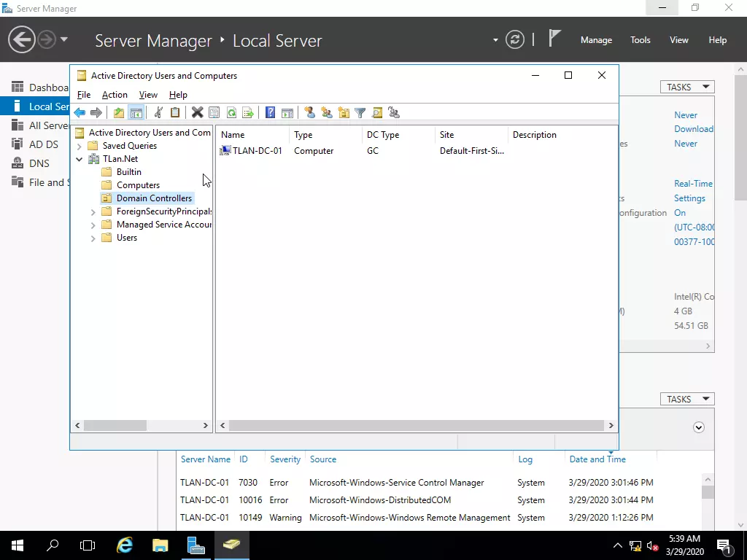This screenshot has height=560, width=747.
Task: Create a new group with the toolbar icon
Action: point(327,113)
